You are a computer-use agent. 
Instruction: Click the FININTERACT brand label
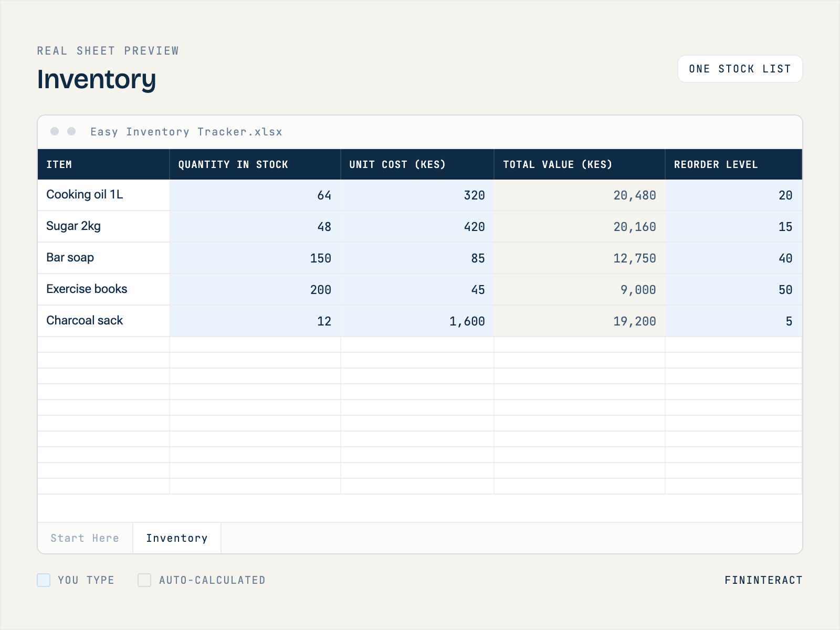point(763,580)
